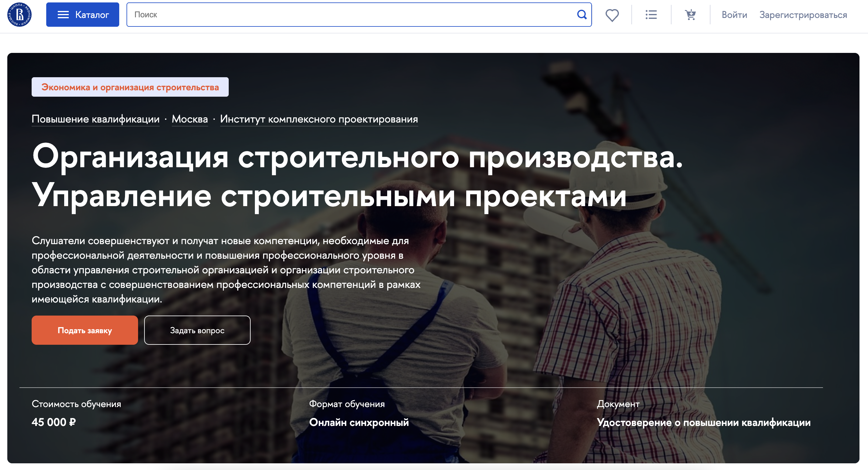The width and height of the screenshot is (868, 470).
Task: Open favorites via the heart icon
Action: click(x=612, y=15)
